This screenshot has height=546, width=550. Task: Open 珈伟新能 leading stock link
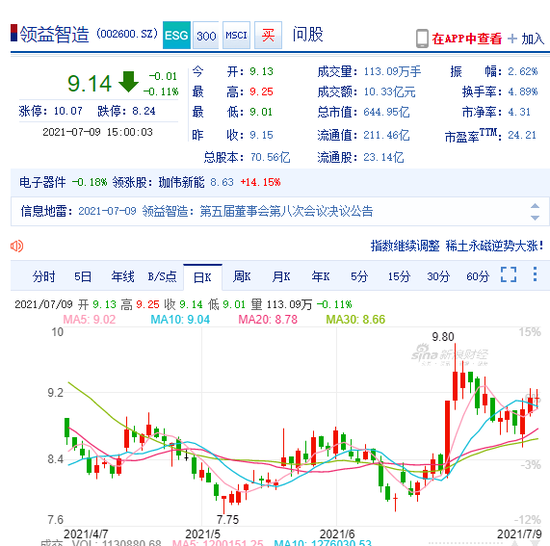pos(181,182)
